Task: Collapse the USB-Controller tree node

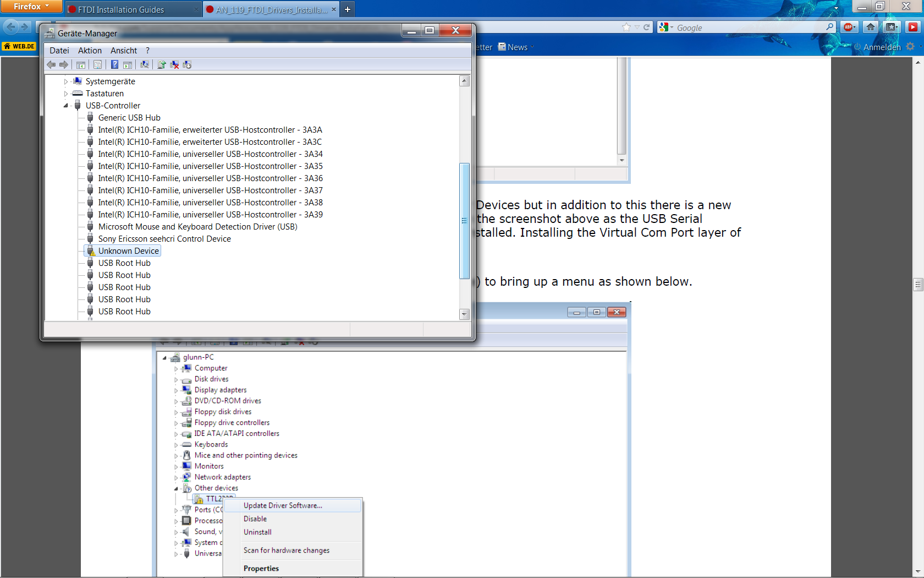Action: (x=66, y=106)
